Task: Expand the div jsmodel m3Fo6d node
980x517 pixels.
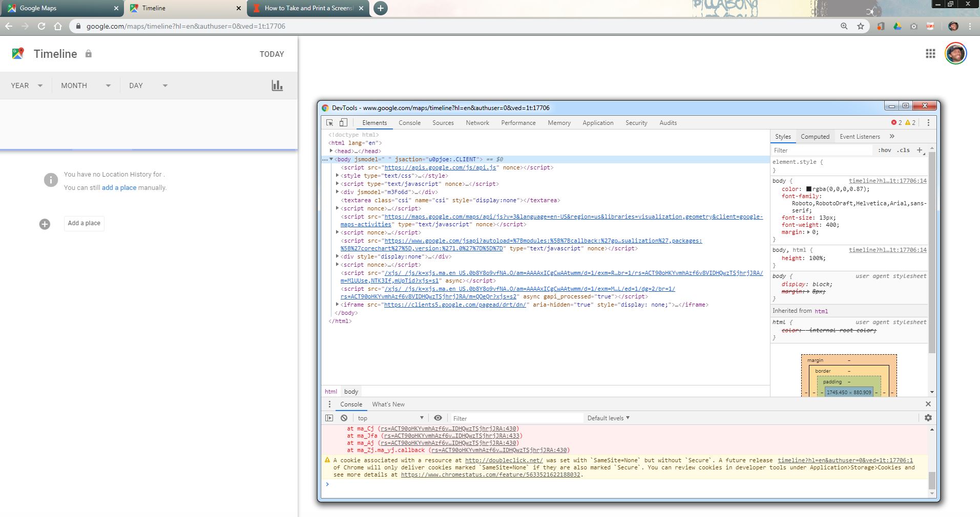Action: [338, 192]
